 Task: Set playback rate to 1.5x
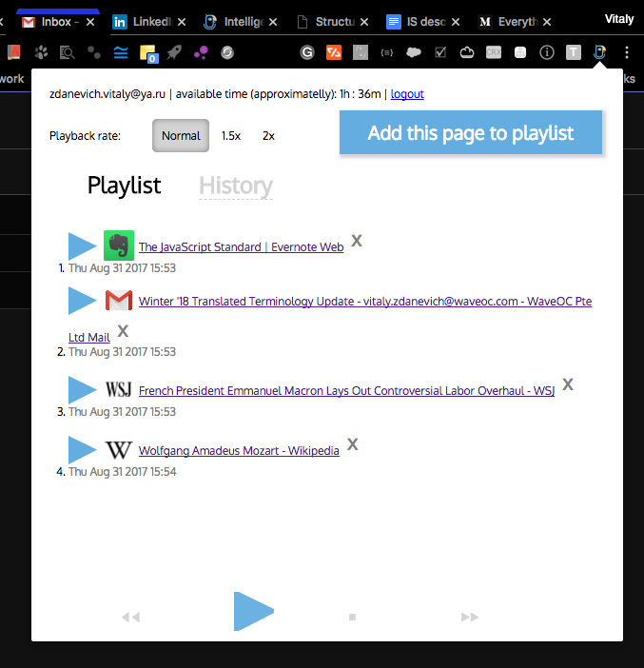[x=231, y=136]
